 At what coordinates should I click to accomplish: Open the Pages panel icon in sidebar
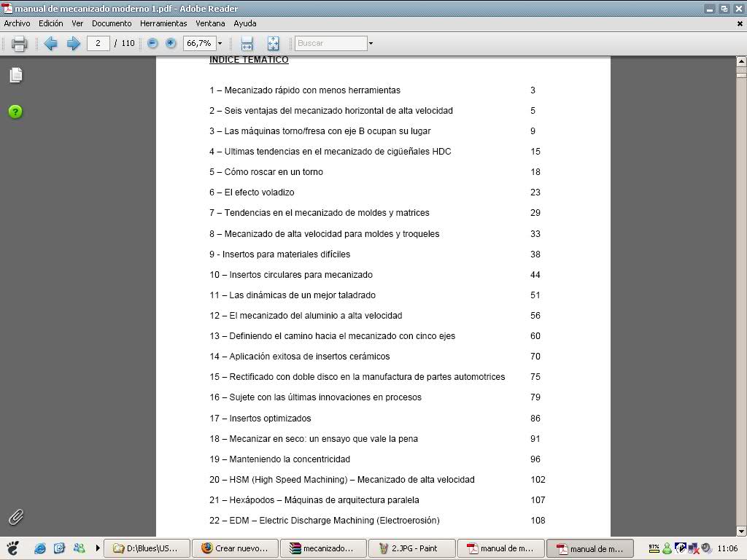[16, 75]
